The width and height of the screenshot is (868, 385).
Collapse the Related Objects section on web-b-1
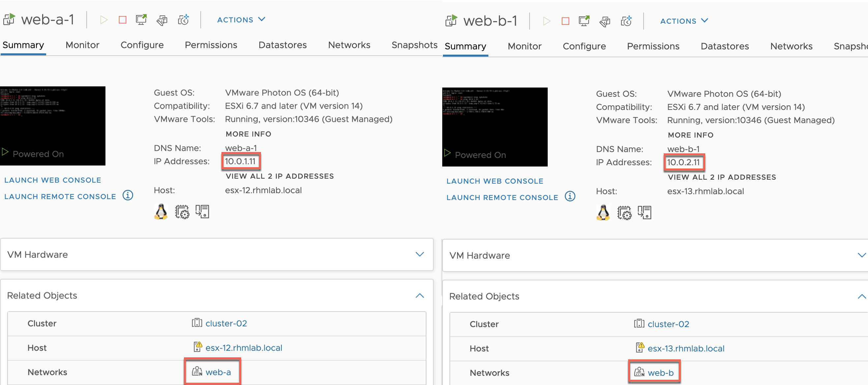(x=860, y=295)
